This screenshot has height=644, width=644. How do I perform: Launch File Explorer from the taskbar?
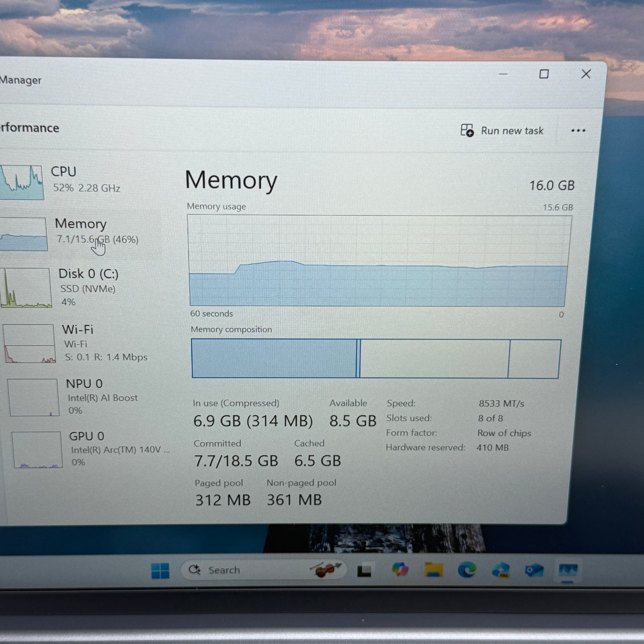pyautogui.click(x=433, y=570)
